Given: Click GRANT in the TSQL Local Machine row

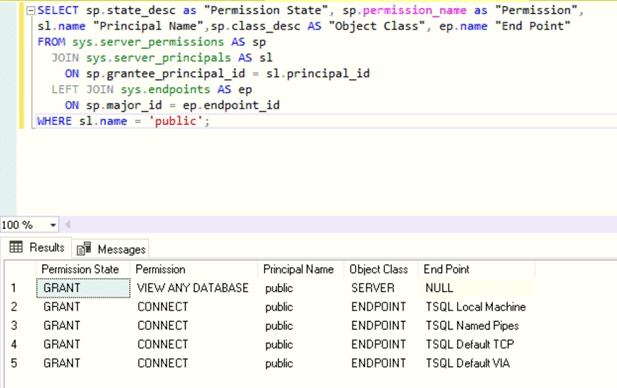Looking at the screenshot, I should click(83, 307).
